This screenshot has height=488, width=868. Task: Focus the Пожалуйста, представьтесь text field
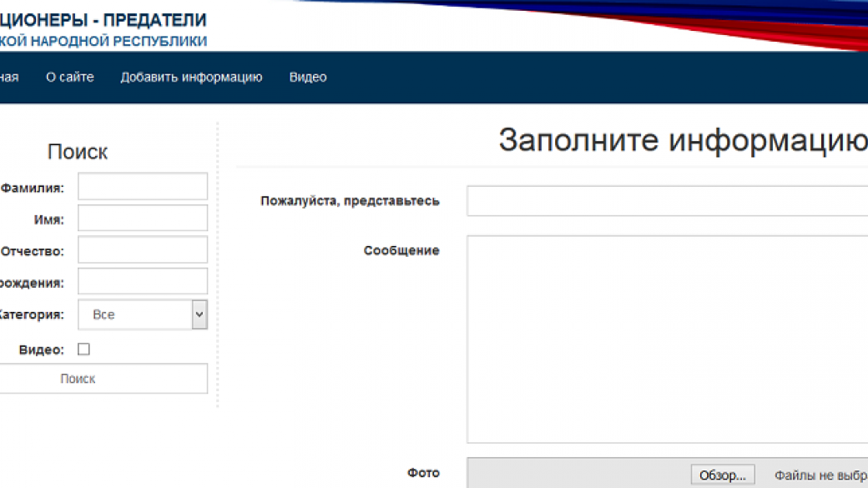666,201
